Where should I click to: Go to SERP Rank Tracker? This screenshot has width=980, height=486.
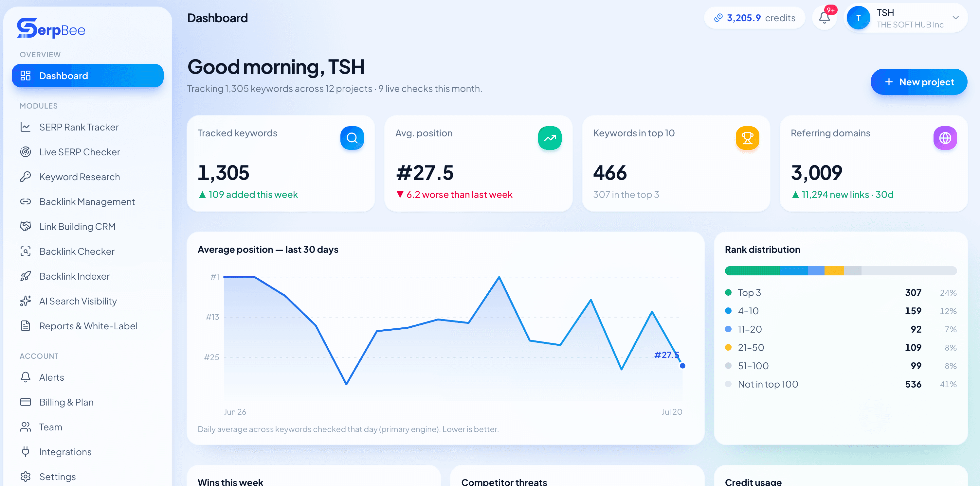(87, 127)
